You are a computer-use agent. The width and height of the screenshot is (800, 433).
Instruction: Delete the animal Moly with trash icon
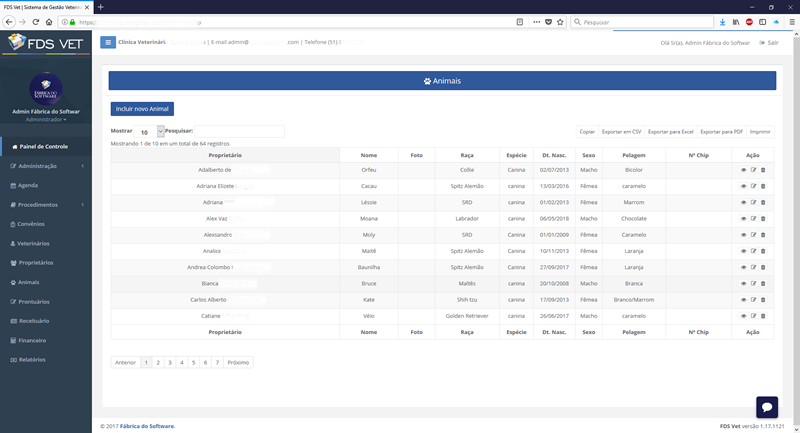763,234
